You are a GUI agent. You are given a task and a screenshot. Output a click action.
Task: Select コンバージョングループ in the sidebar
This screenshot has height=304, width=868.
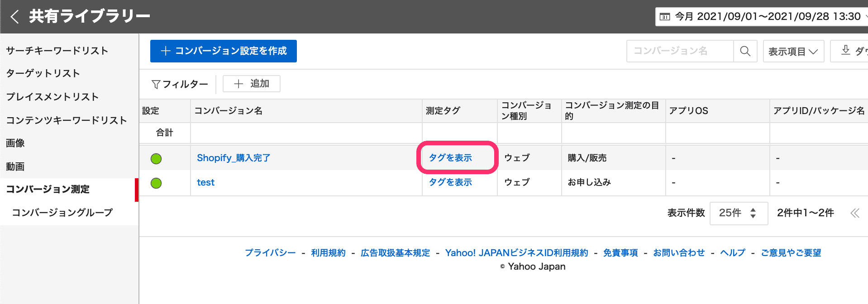tap(62, 212)
